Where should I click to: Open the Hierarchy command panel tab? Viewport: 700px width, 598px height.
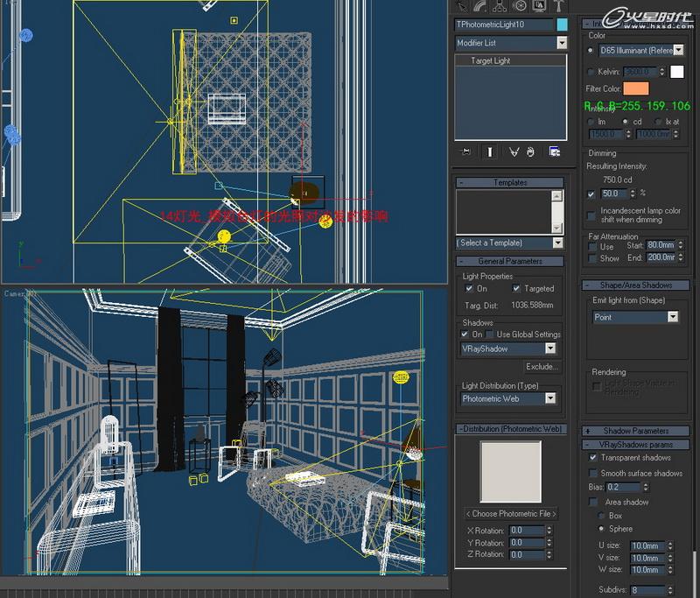click(x=500, y=5)
